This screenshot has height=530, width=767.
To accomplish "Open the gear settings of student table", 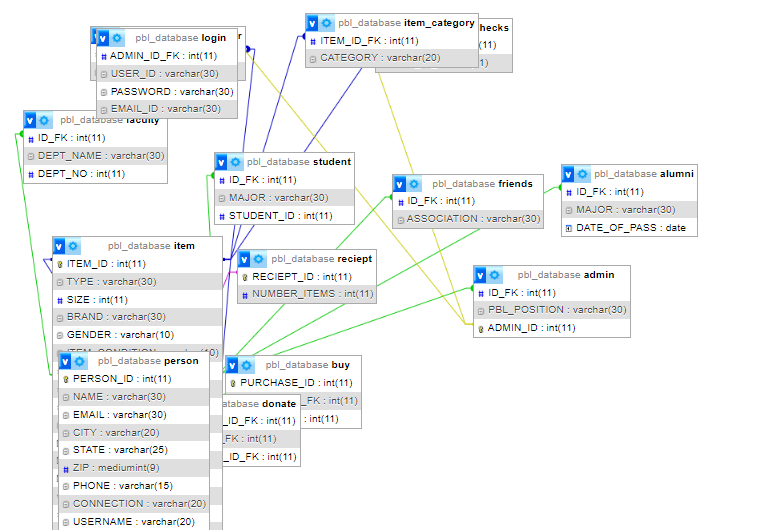I will click(235, 162).
